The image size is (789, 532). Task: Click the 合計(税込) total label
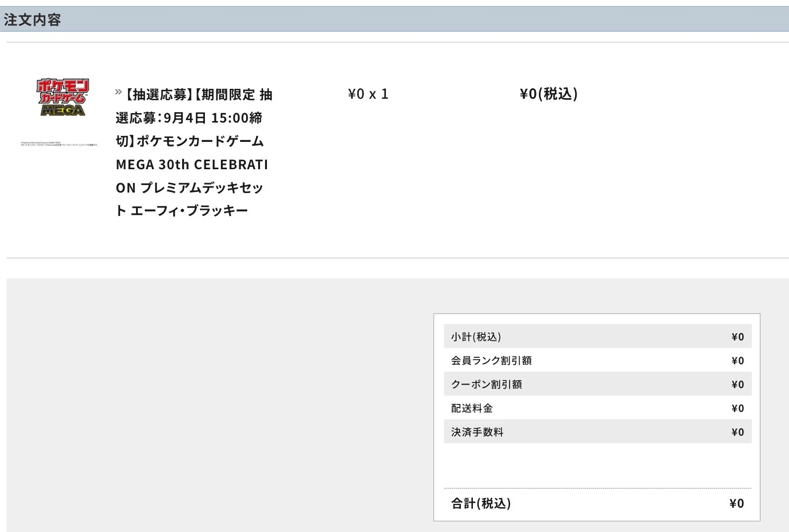481,504
